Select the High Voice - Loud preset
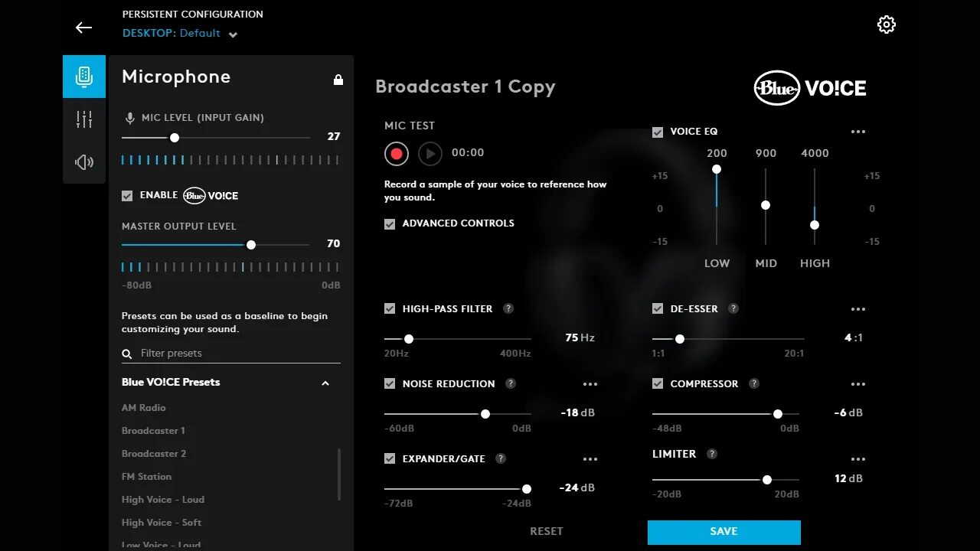Image resolution: width=980 pixels, height=551 pixels. point(163,500)
